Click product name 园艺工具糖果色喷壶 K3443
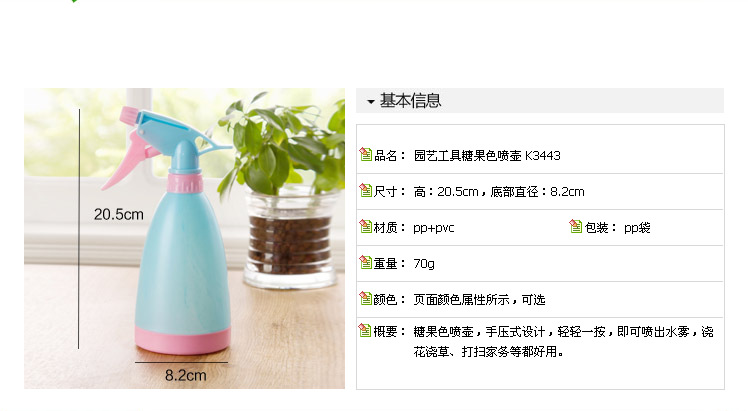This screenshot has height=411, width=748. 487,155
